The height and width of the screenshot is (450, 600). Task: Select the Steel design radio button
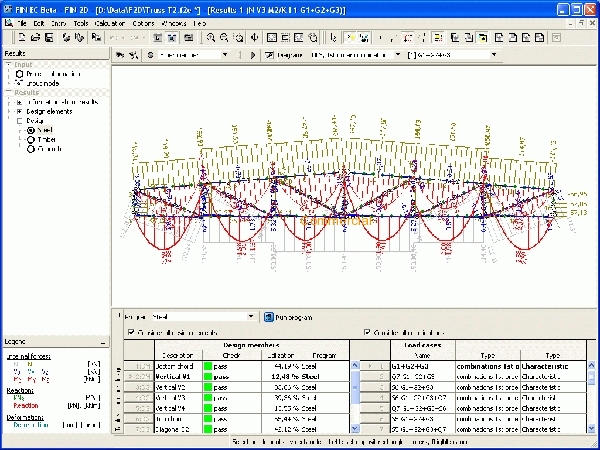tap(31, 130)
